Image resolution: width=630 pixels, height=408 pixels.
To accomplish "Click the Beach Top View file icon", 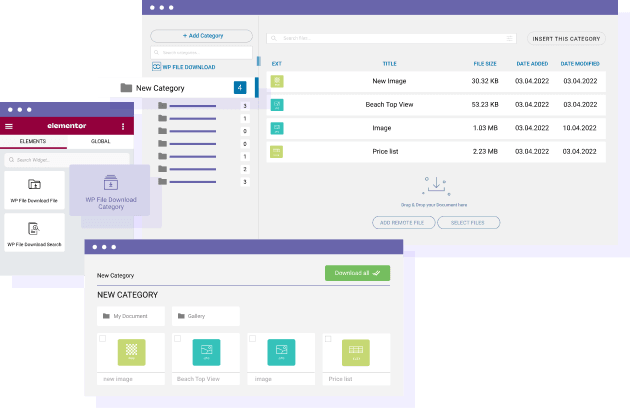I will click(277, 104).
